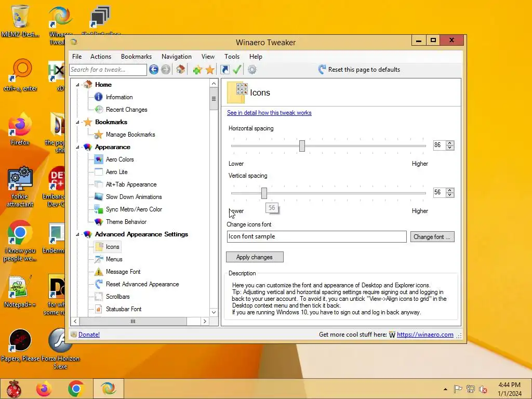Click Firefox in the taskbar
The height and width of the screenshot is (399, 532).
coord(44,389)
